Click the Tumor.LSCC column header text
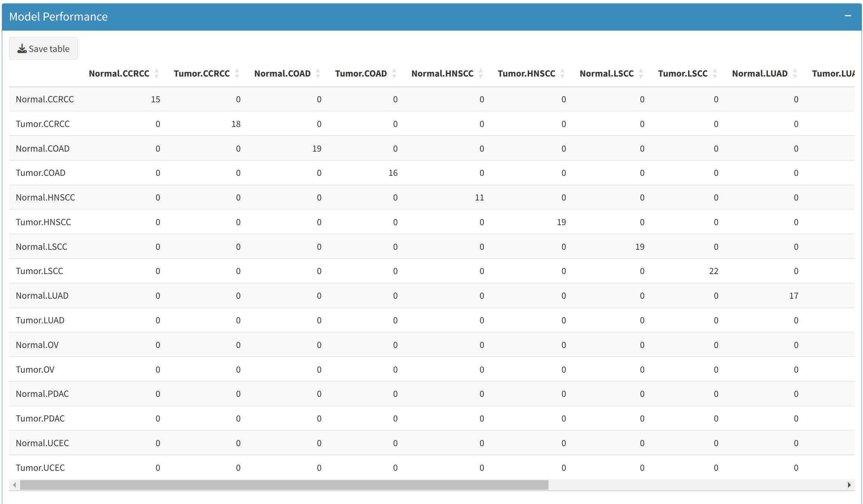863x504 pixels. tap(683, 74)
